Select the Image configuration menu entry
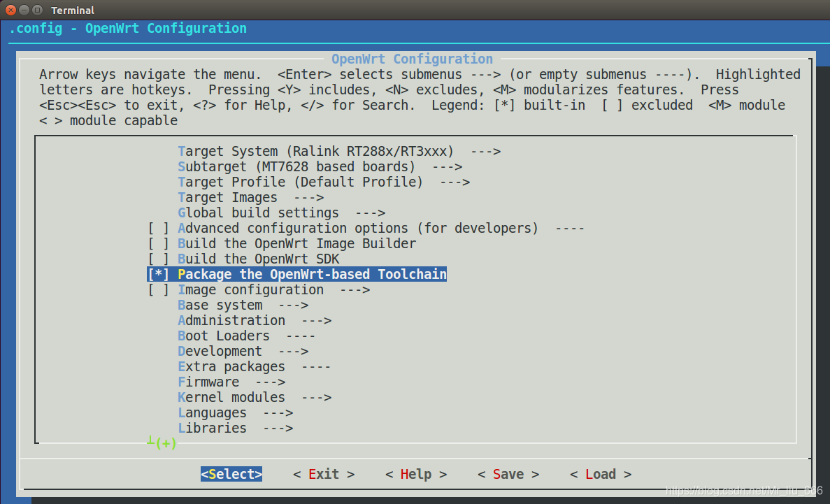Viewport: 830px width, 504px height. click(x=273, y=289)
